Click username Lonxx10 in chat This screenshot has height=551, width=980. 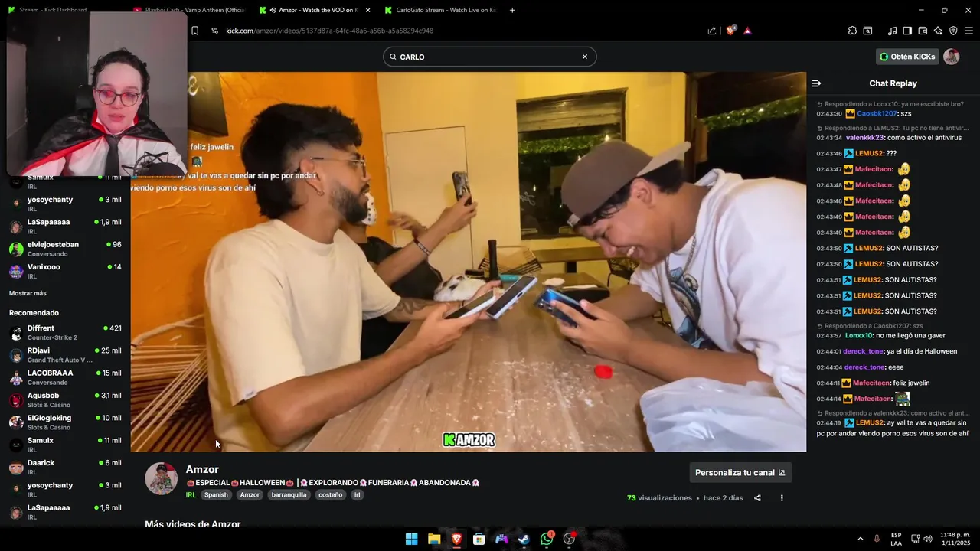pos(859,335)
